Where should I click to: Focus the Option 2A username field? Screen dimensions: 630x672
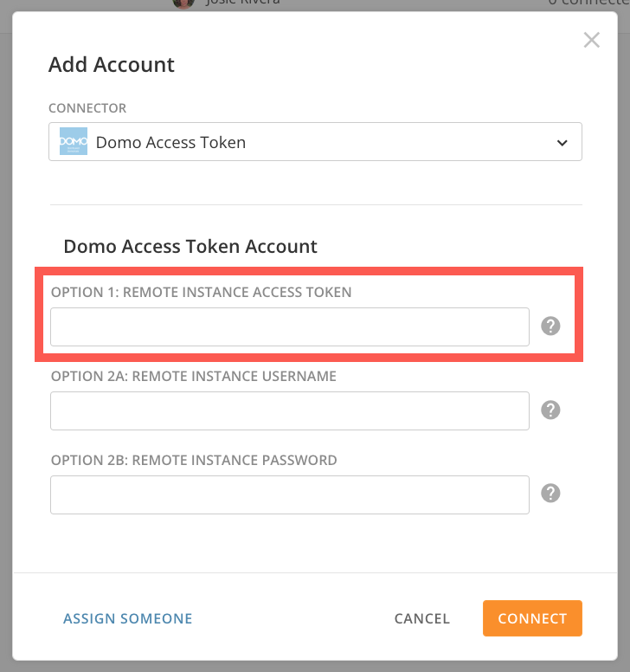(x=289, y=410)
